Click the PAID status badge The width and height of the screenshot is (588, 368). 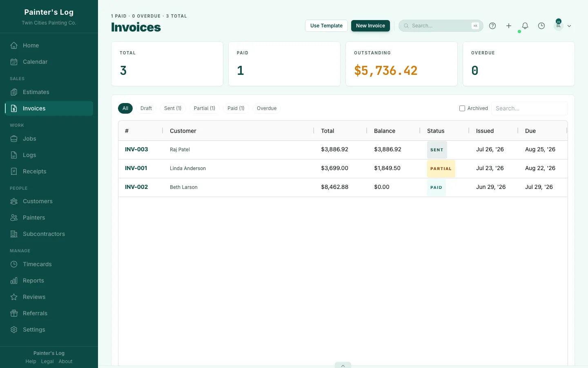436,188
